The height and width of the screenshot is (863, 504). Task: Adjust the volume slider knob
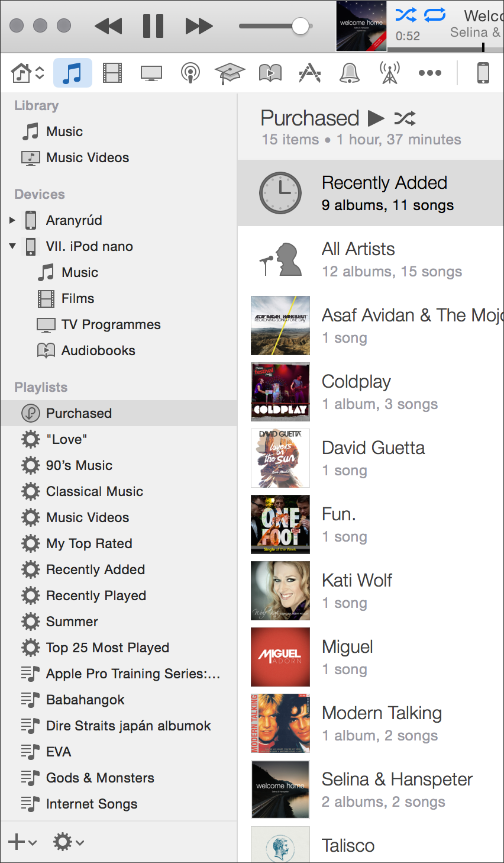[301, 26]
